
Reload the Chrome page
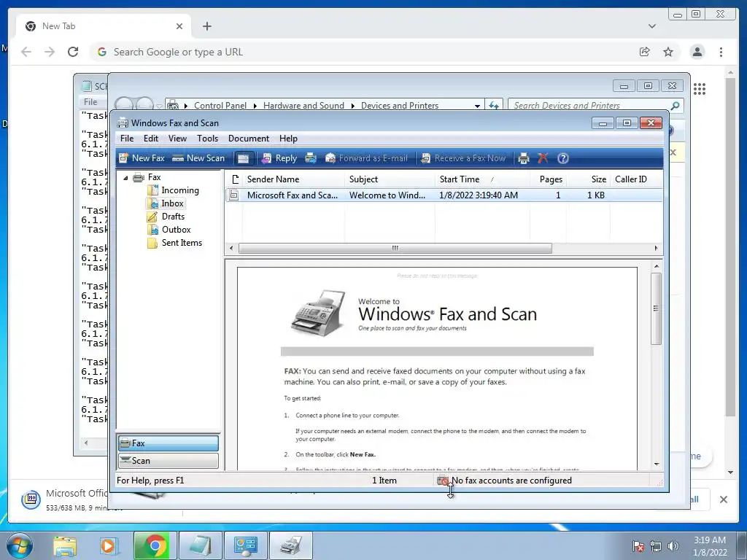point(73,52)
